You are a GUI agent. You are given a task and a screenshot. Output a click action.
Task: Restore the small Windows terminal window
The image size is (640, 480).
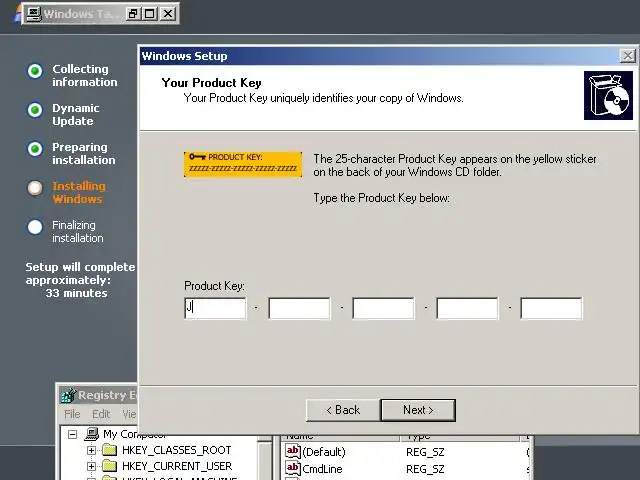[x=132, y=14]
